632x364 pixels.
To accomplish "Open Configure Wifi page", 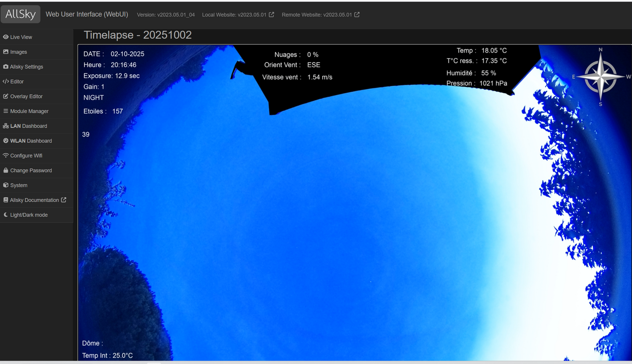I will pos(37,155).
